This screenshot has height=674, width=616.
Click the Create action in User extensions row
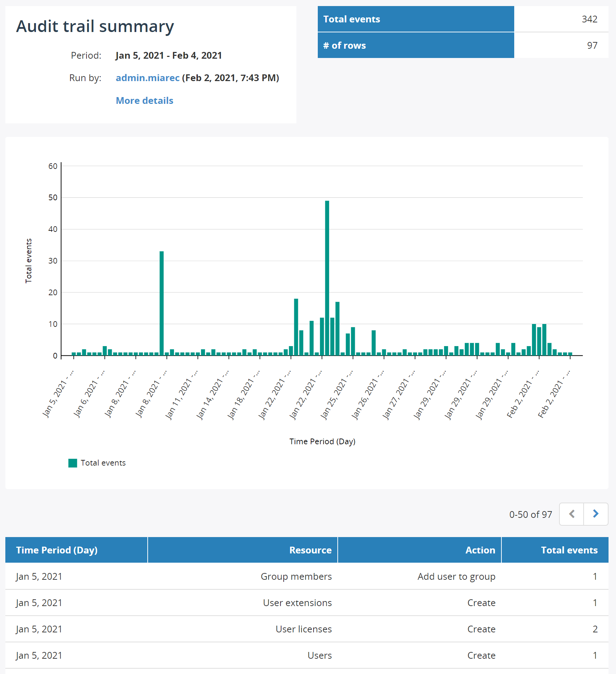[x=481, y=603]
